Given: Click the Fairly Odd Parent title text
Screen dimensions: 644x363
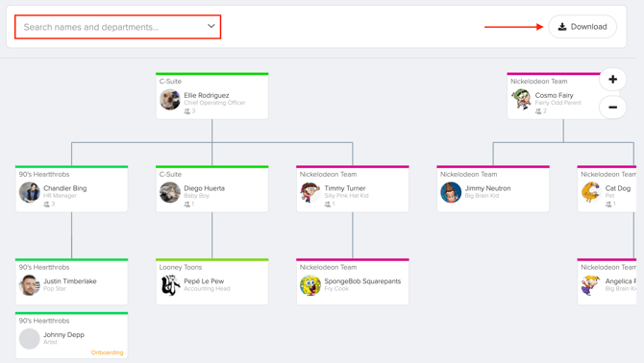Looking at the screenshot, I should coord(558,103).
